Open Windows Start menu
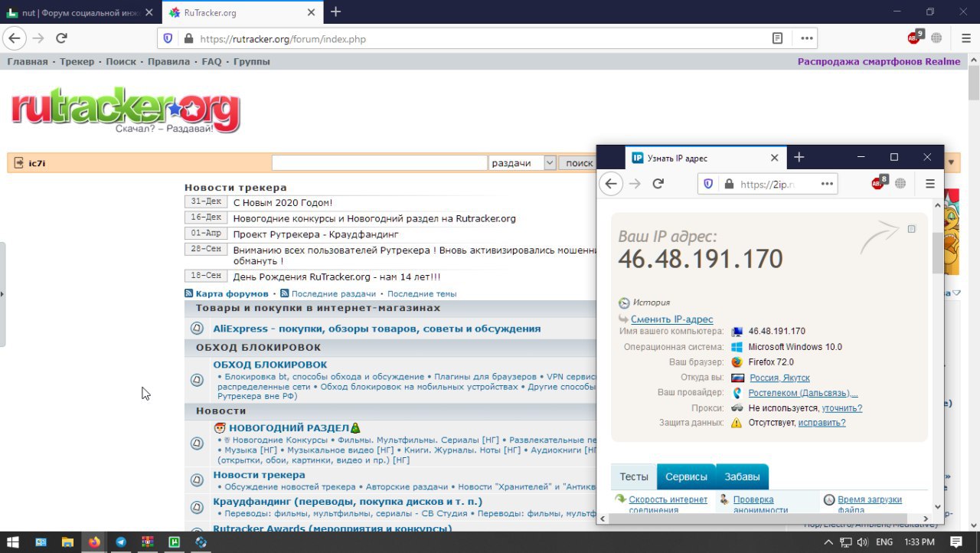The height and width of the screenshot is (553, 980). pos(14,542)
